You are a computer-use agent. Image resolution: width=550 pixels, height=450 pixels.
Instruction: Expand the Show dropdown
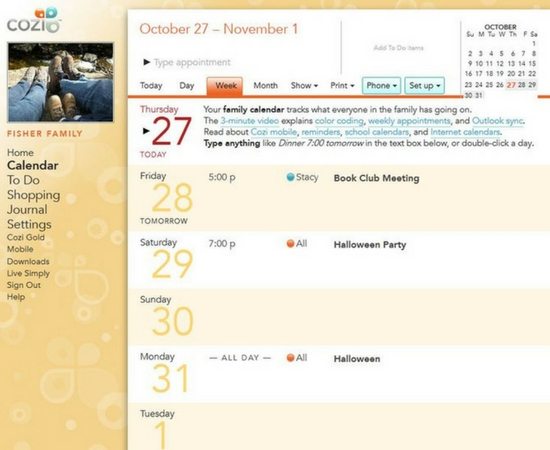[x=304, y=86]
